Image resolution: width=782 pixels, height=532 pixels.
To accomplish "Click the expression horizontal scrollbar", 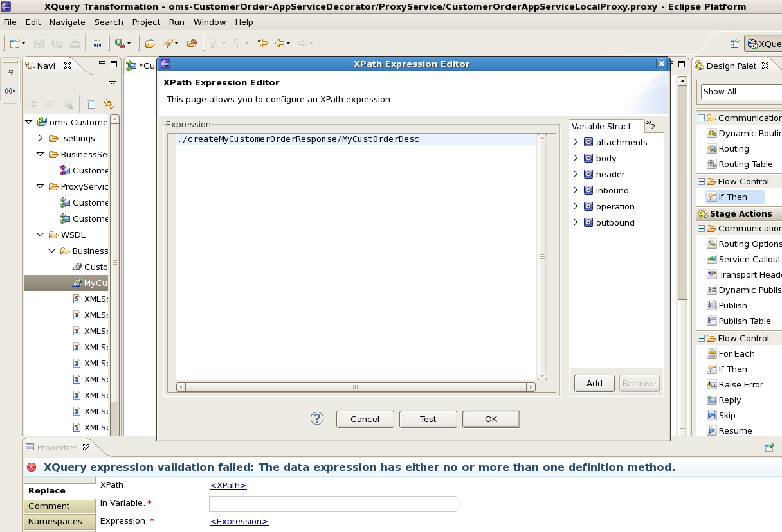I will (x=356, y=387).
